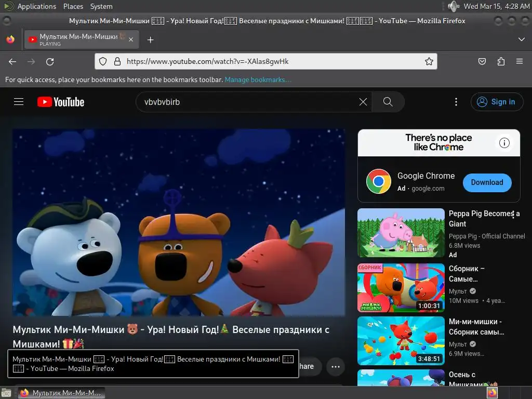The width and height of the screenshot is (532, 399).
Task: Open the Firefox application menu
Action: 520,61
